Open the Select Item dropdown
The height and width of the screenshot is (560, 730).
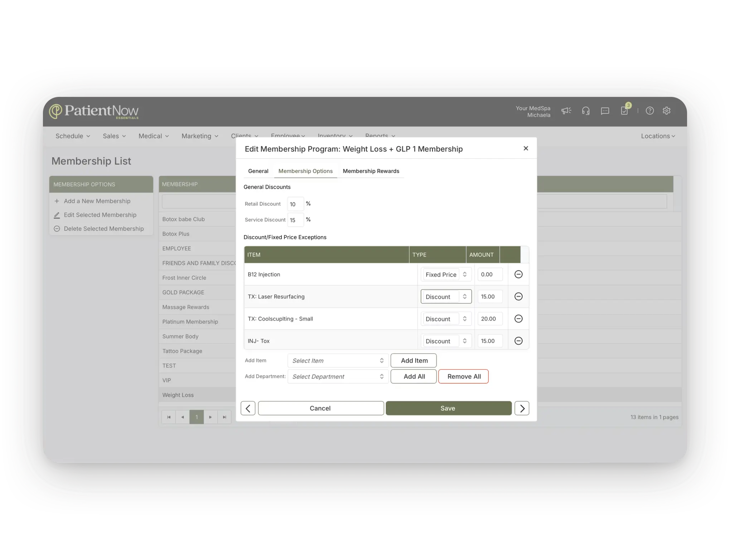[x=338, y=360]
